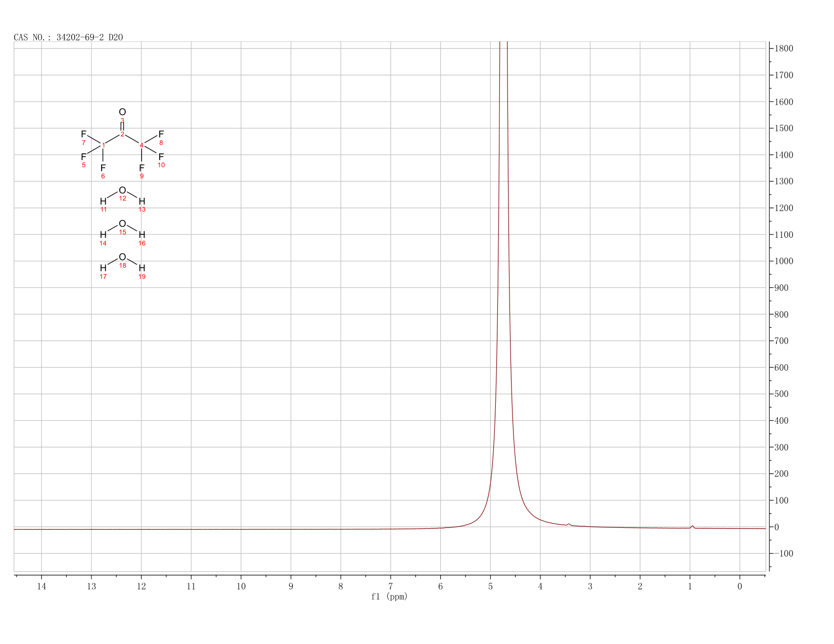Select hydrogen atom H numbered 14 in structure
The image size is (834, 644).
tap(103, 235)
